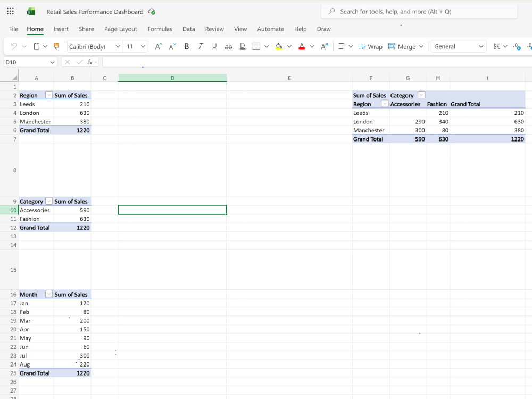The image size is (532, 399).
Task: Select row 10 header
Action: tap(10, 210)
